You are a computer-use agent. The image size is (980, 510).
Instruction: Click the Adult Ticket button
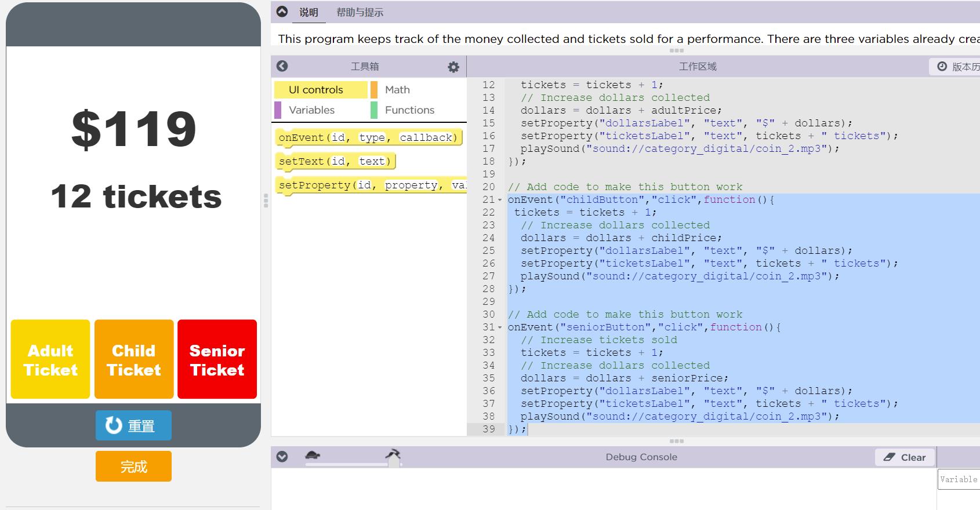(50, 359)
